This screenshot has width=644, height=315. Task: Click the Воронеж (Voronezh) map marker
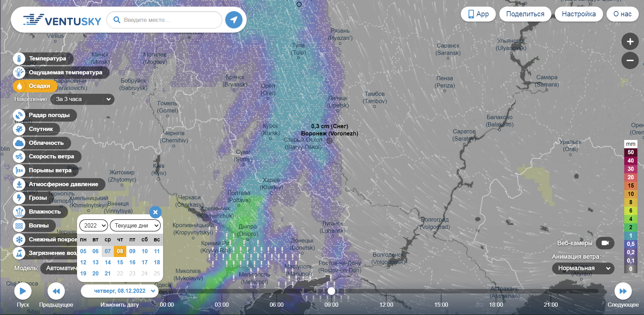pyautogui.click(x=330, y=141)
